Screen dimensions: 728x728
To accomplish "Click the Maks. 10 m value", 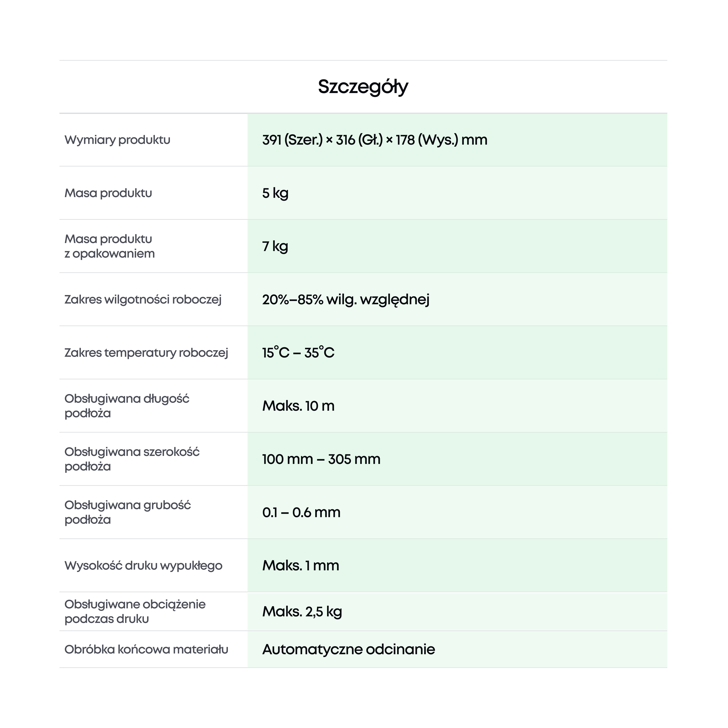I will [298, 406].
